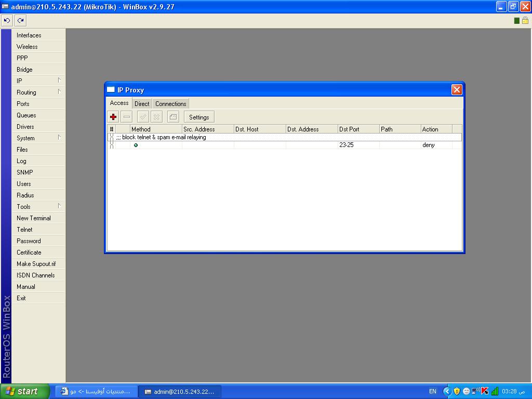Screen dimensions: 532x399
Task: Open Manual from sidebar
Action: pyautogui.click(x=38, y=287)
